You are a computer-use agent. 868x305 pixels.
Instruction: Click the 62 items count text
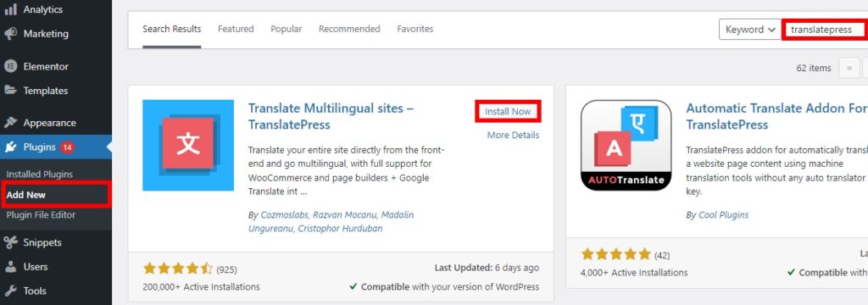(814, 68)
